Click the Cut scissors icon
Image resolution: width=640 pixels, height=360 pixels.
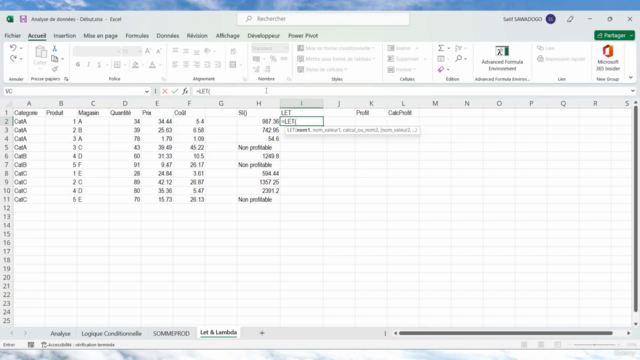(54, 48)
